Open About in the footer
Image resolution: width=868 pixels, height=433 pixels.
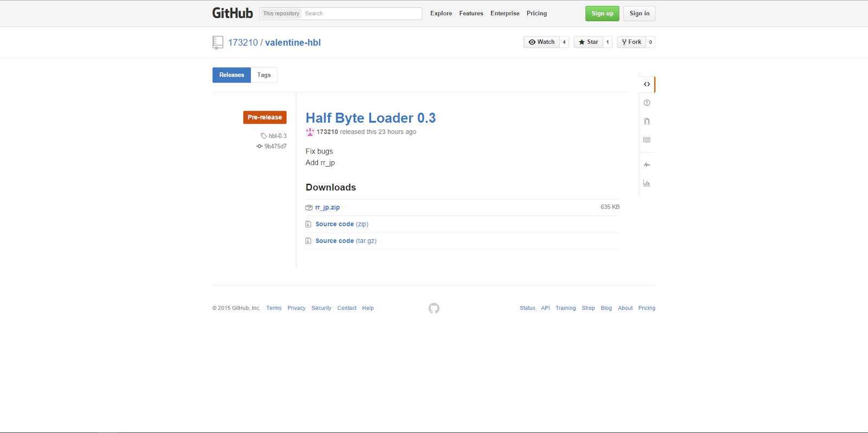pos(626,308)
